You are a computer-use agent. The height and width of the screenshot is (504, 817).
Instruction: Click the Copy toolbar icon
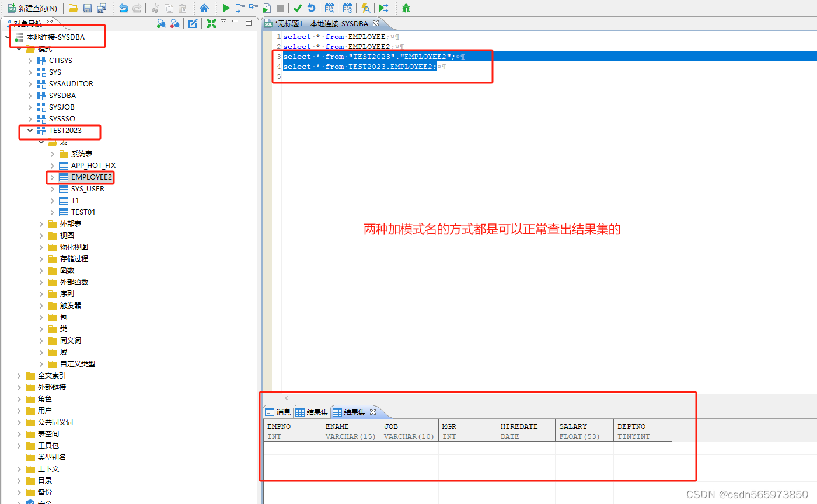(x=169, y=8)
